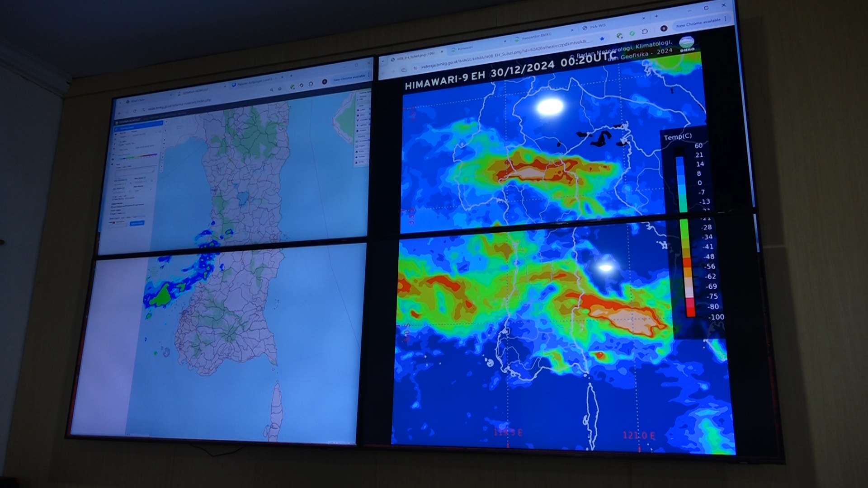Click New Chrome available in the radar window
Screen dimensions: 868x488
click(x=349, y=78)
